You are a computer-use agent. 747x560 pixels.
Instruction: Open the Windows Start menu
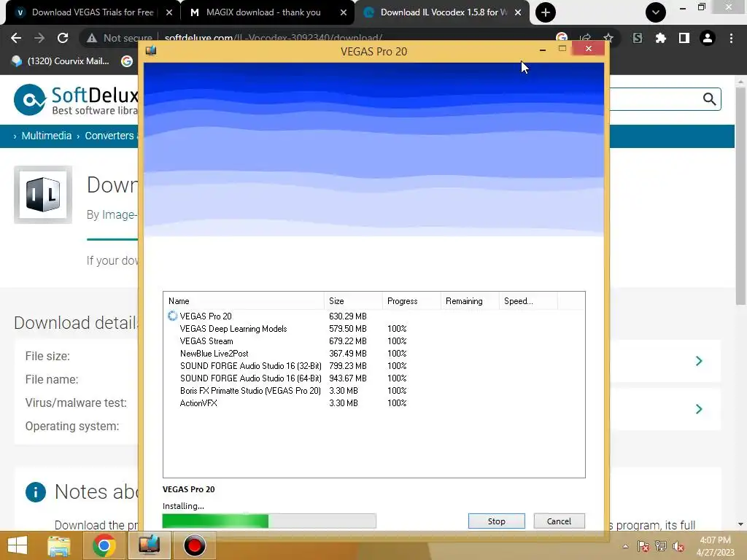tap(18, 545)
